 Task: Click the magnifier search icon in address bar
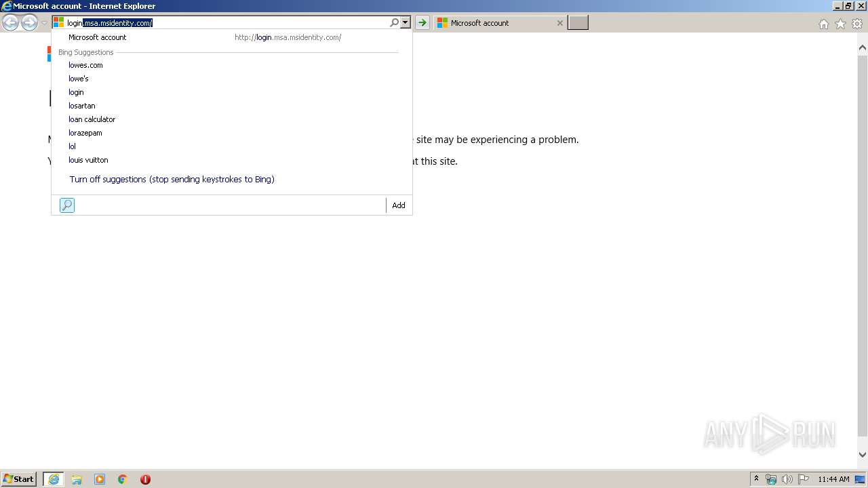(394, 23)
